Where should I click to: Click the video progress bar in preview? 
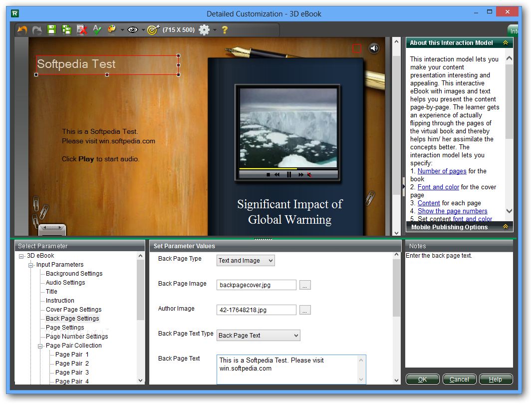click(288, 168)
